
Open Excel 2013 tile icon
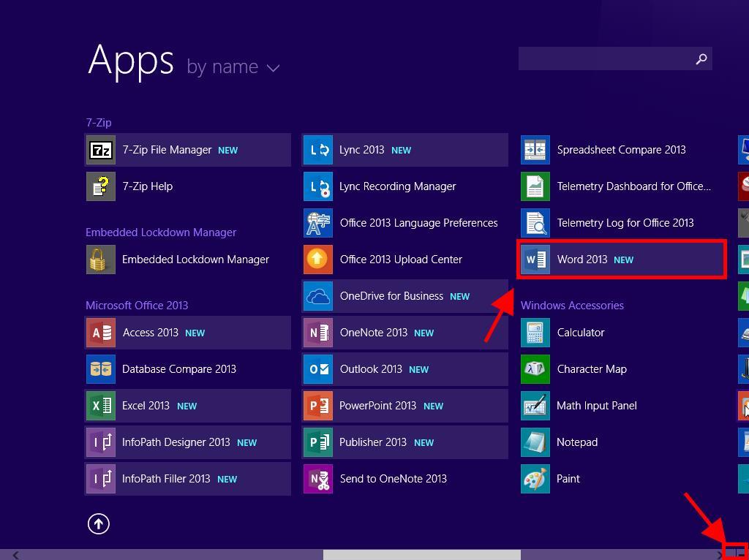coord(101,406)
